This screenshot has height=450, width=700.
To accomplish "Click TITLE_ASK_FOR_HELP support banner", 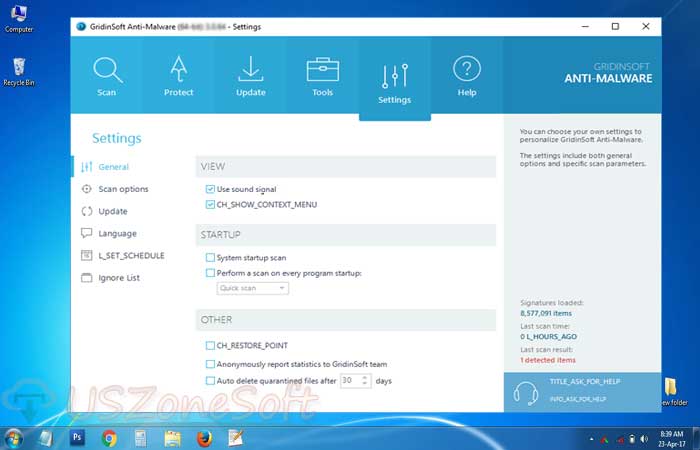I will point(584,382).
